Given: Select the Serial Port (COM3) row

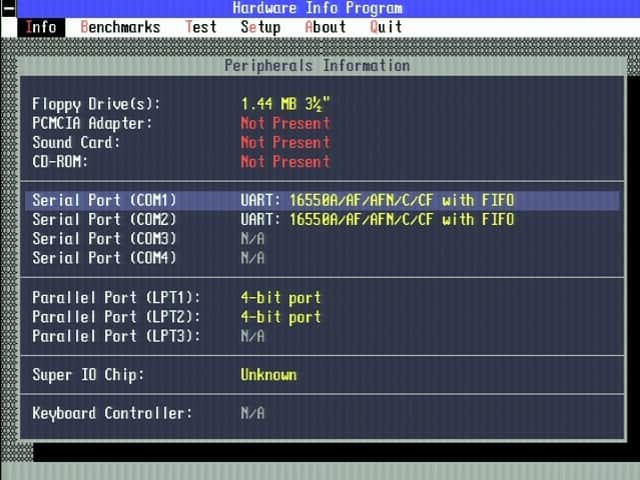Looking at the screenshot, I should (322, 239).
